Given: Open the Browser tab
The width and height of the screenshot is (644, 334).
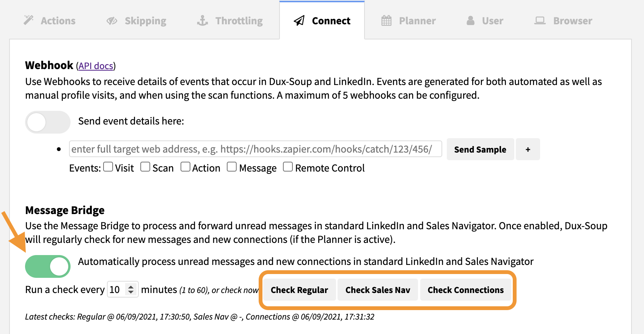Looking at the screenshot, I should (x=563, y=20).
